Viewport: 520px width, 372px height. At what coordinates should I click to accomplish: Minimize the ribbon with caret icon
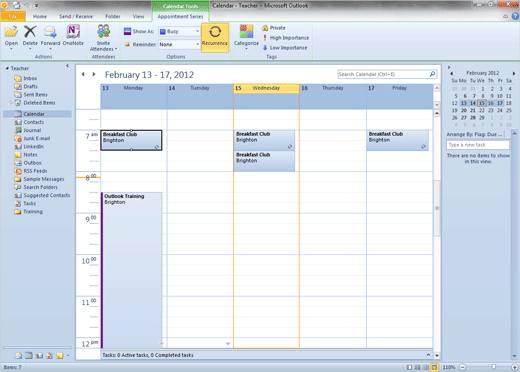(506, 16)
